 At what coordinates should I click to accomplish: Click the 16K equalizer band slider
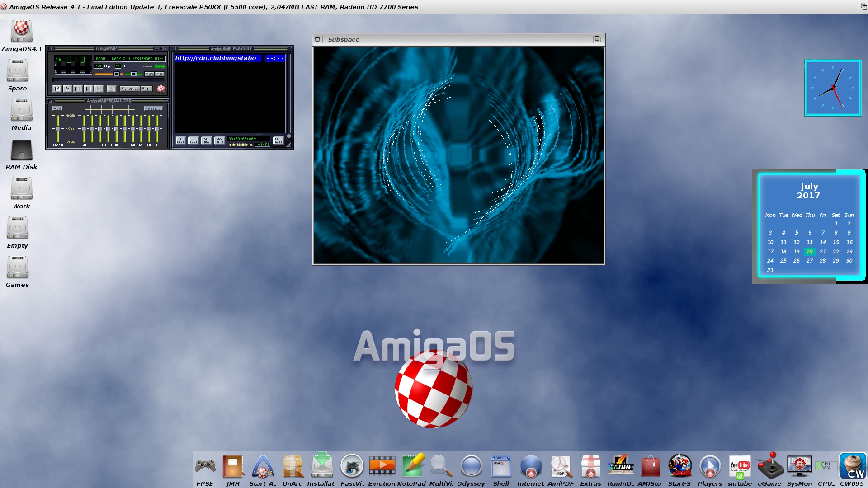click(x=157, y=128)
